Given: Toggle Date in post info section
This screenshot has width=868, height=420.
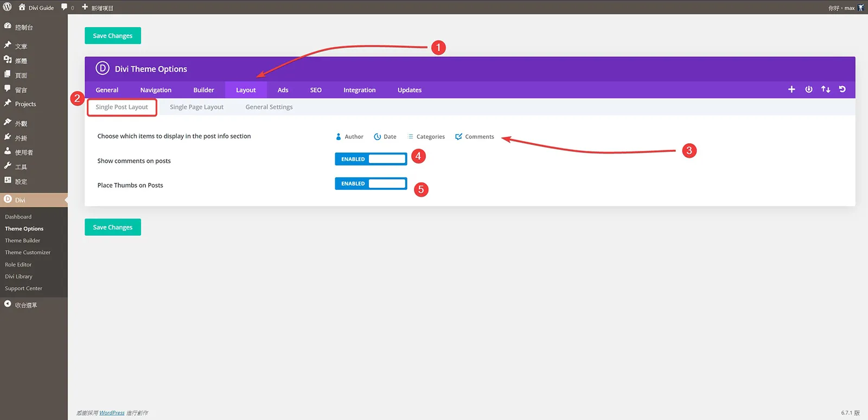Looking at the screenshot, I should point(385,137).
